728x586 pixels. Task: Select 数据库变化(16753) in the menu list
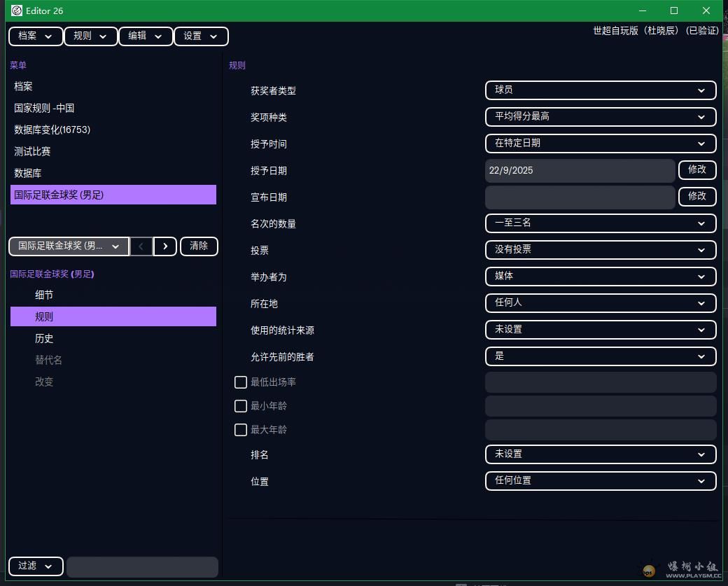pos(52,130)
